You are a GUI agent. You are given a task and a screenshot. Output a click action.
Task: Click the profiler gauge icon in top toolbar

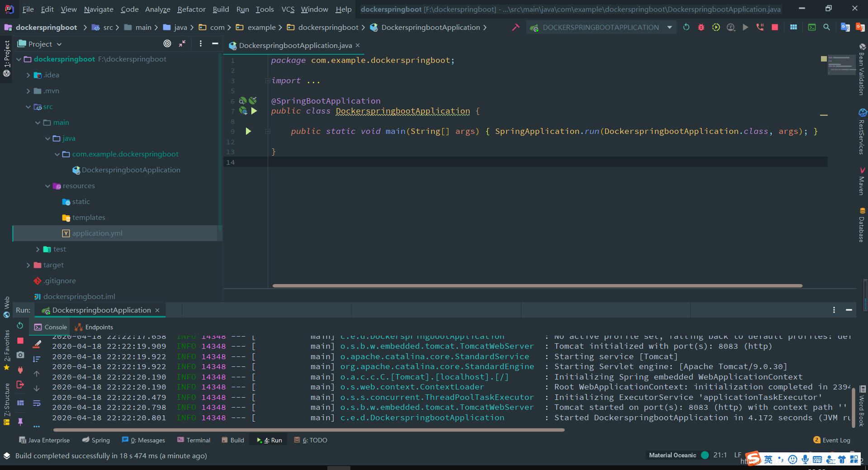731,27
